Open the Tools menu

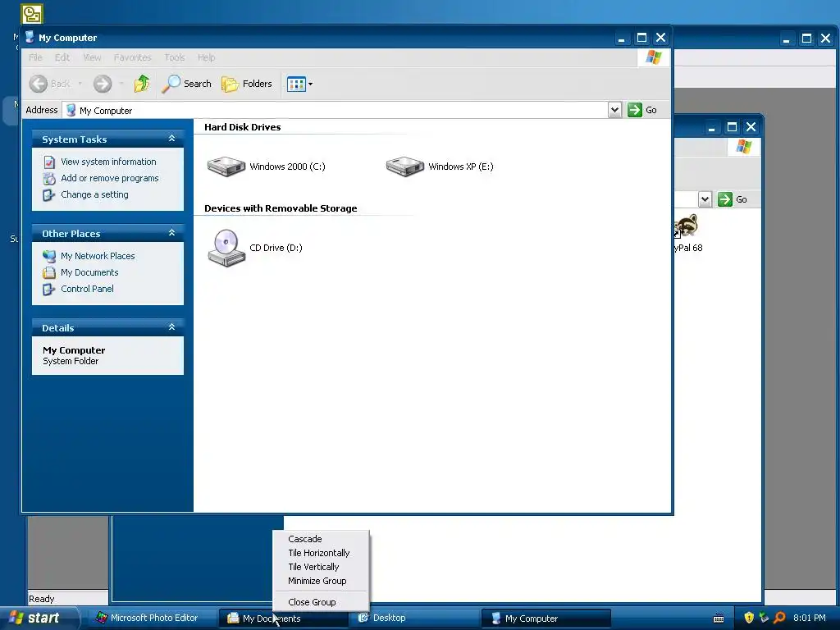tap(175, 57)
